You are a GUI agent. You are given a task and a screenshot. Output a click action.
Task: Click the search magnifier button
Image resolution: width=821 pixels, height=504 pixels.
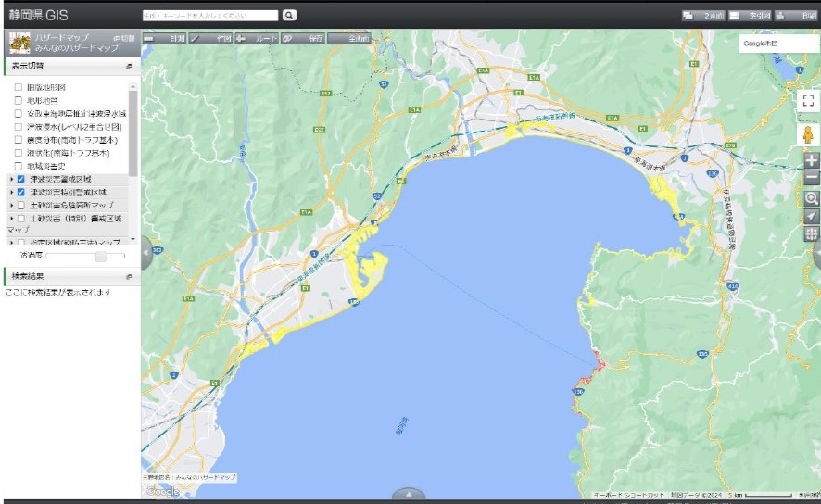[x=289, y=15]
